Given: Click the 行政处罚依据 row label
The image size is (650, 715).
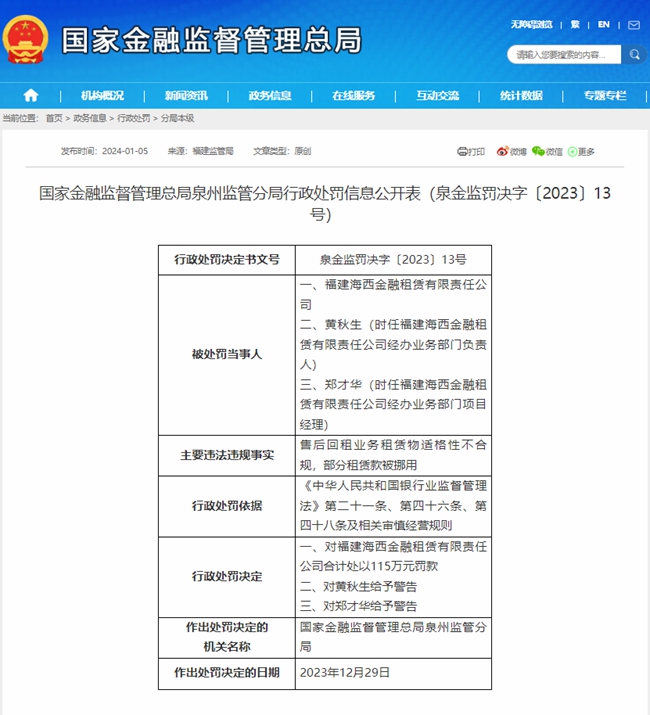Looking at the screenshot, I should 227,506.
